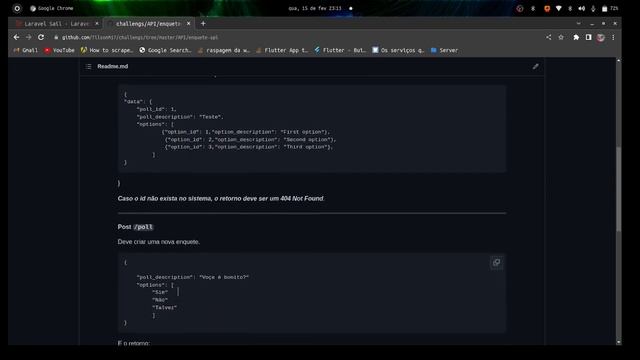Go forward in browser history
Screen dimensions: 640x360
point(29,37)
